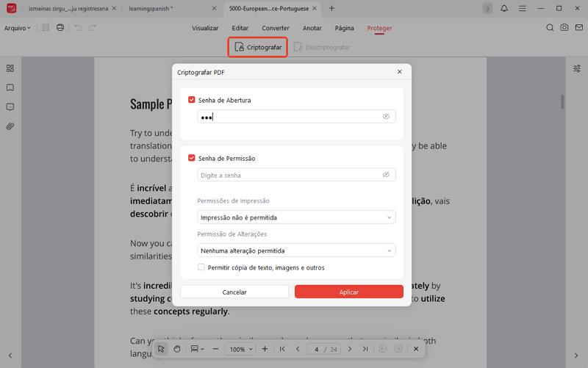Uncheck Senha de Permissão checkbox
This screenshot has height=368, width=588.
[x=192, y=158]
